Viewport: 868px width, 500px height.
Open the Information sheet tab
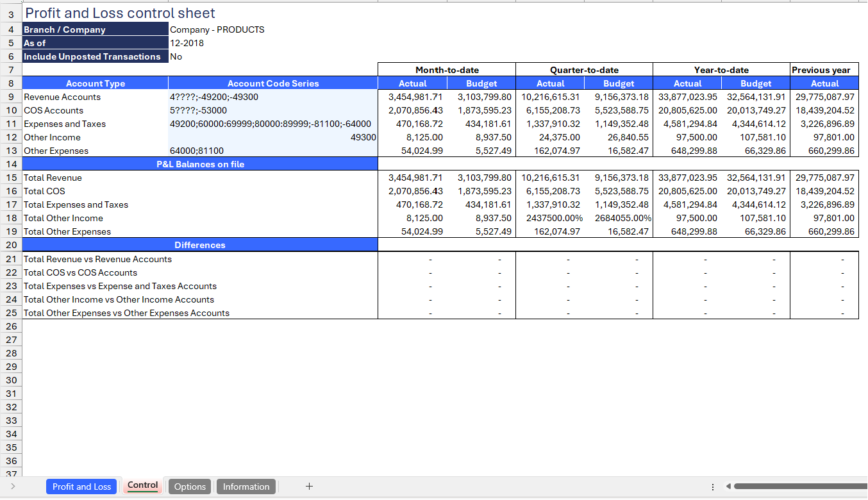246,487
